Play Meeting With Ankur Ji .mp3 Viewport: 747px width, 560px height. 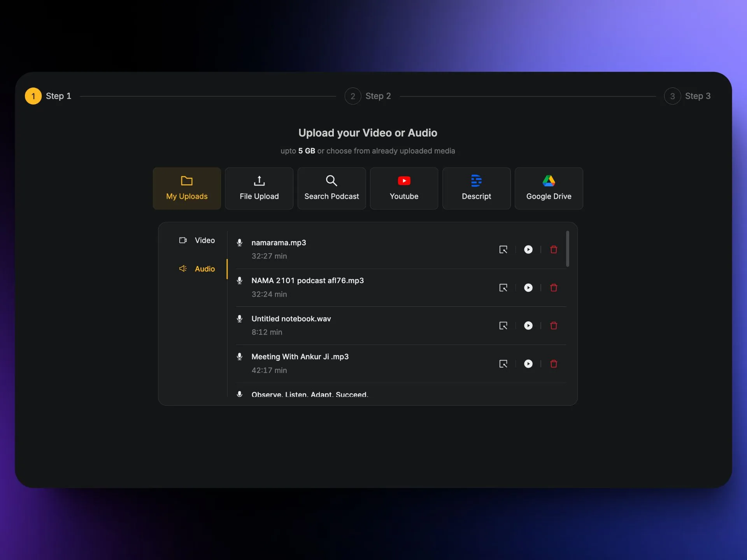(x=528, y=364)
